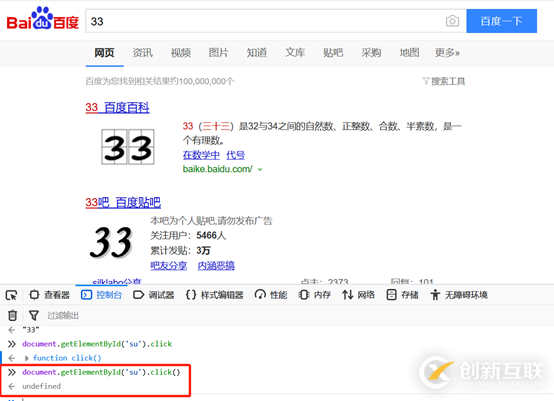The height and width of the screenshot is (401, 554).
Task: Open the 33_百度百科 result link
Action: coord(117,107)
